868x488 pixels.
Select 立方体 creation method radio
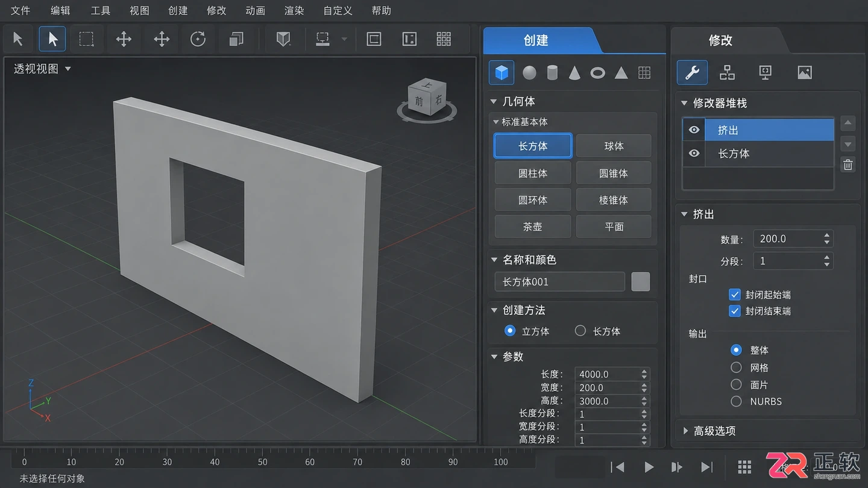pos(510,331)
